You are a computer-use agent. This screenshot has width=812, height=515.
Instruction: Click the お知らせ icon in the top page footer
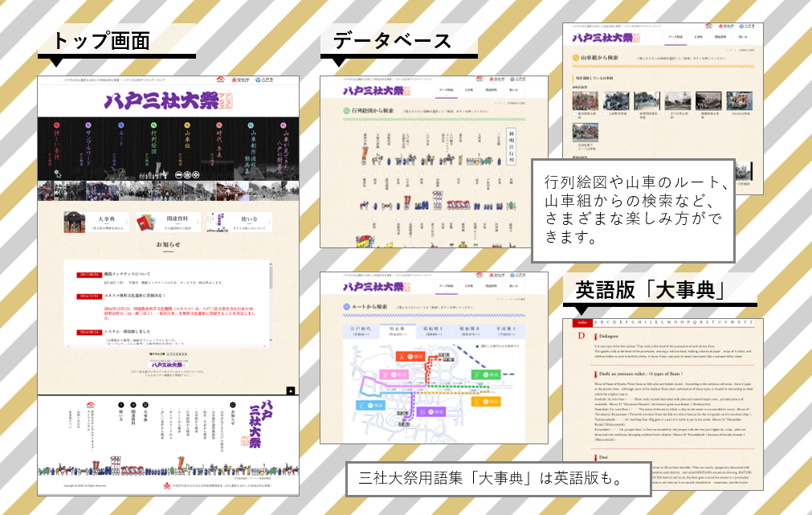click(x=233, y=405)
